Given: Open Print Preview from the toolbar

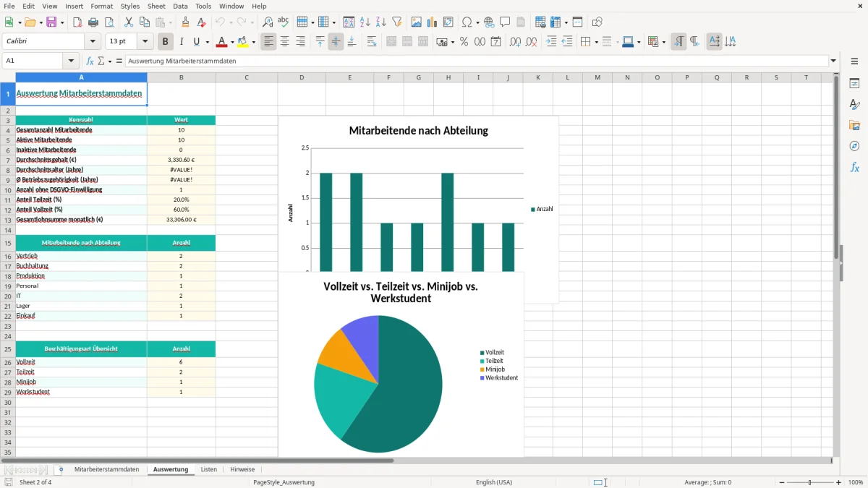Looking at the screenshot, I should (x=109, y=22).
